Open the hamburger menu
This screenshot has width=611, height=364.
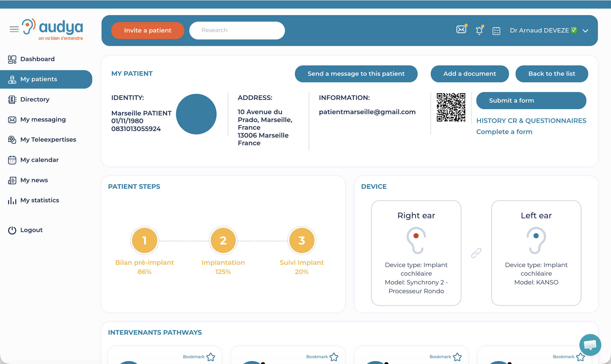pos(14,29)
